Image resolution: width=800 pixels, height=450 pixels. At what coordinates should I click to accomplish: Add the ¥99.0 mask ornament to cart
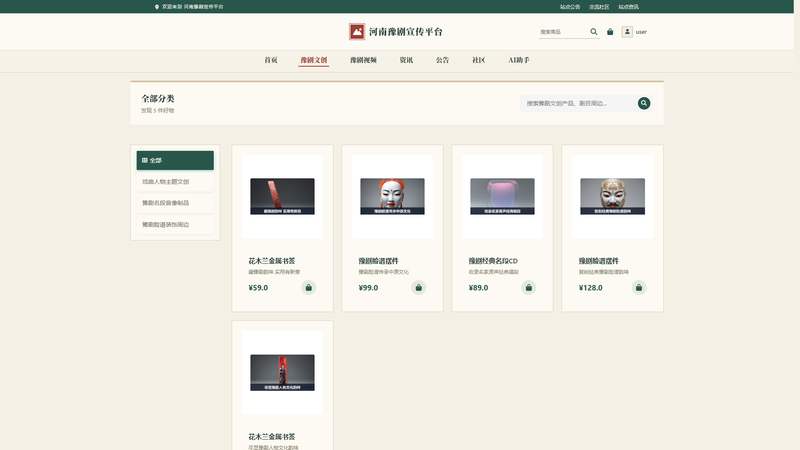pyautogui.click(x=418, y=288)
